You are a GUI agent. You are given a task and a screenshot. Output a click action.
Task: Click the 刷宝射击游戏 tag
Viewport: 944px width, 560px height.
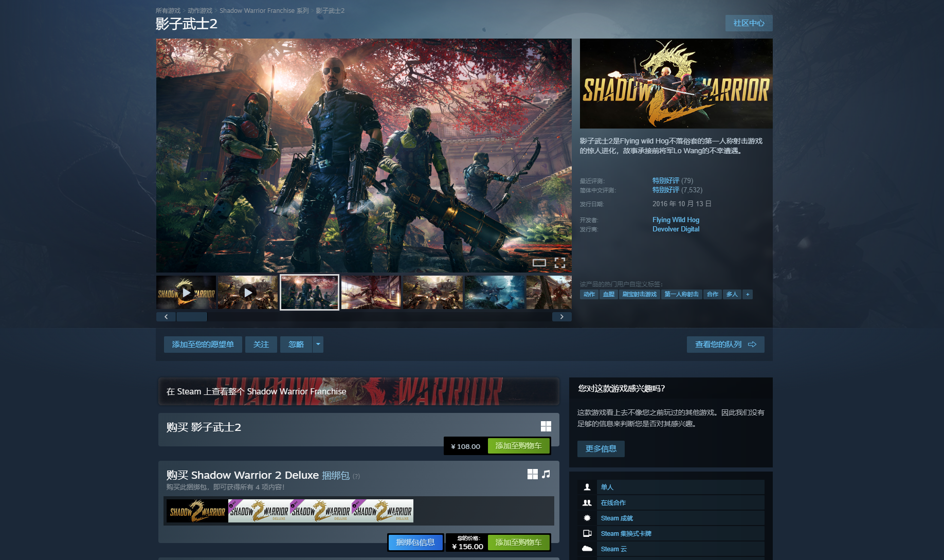click(640, 294)
